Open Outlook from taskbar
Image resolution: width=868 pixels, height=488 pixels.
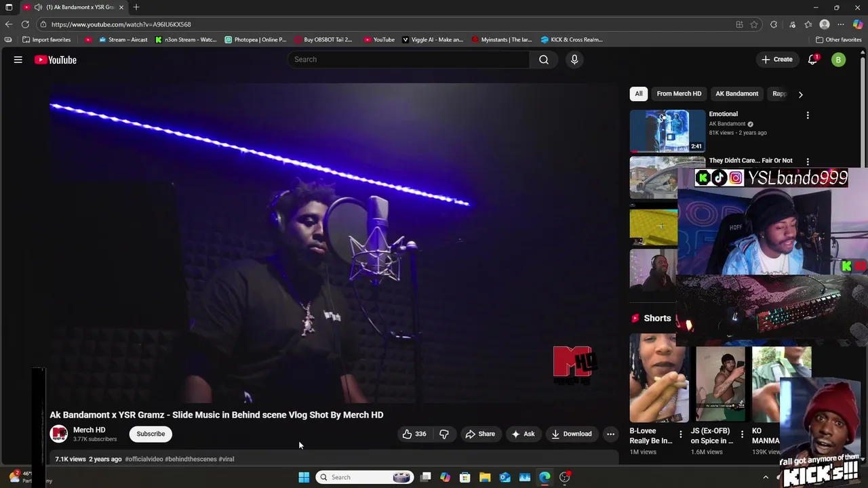click(505, 477)
